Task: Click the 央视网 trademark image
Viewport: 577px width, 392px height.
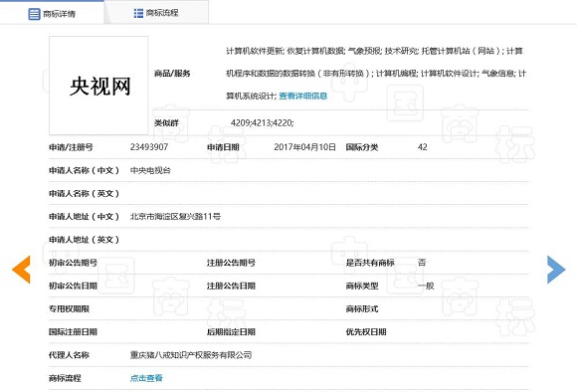Action: click(98, 86)
